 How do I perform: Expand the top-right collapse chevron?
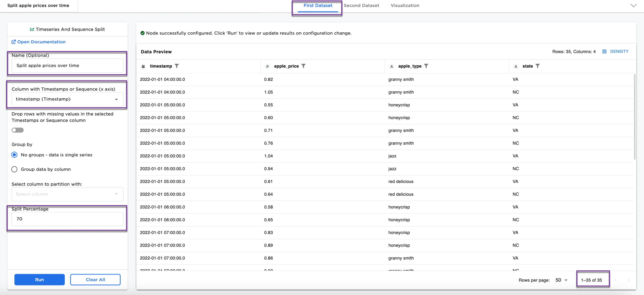pos(633,5)
